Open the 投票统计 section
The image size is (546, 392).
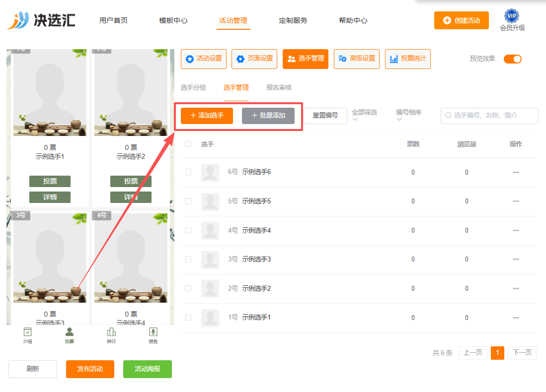tap(408, 59)
